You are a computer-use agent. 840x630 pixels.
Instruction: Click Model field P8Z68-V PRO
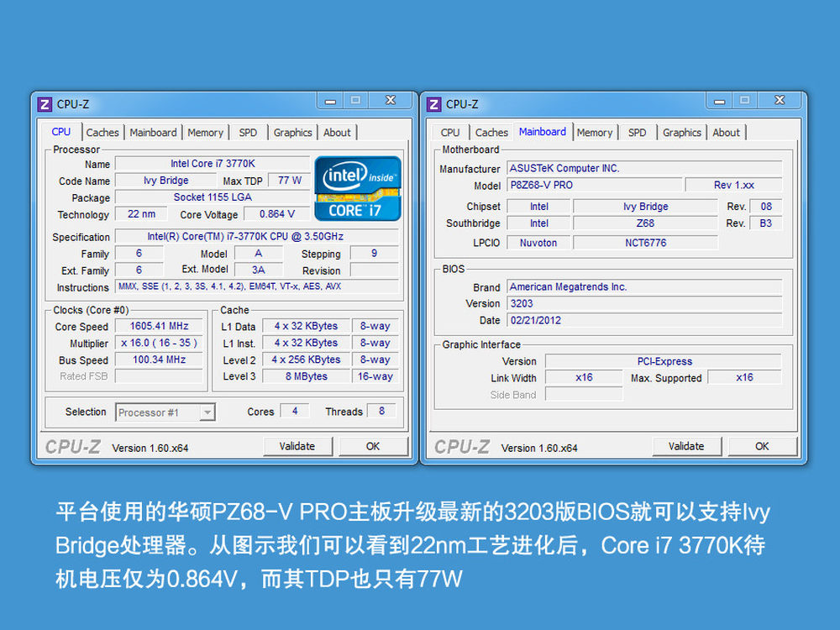point(595,186)
